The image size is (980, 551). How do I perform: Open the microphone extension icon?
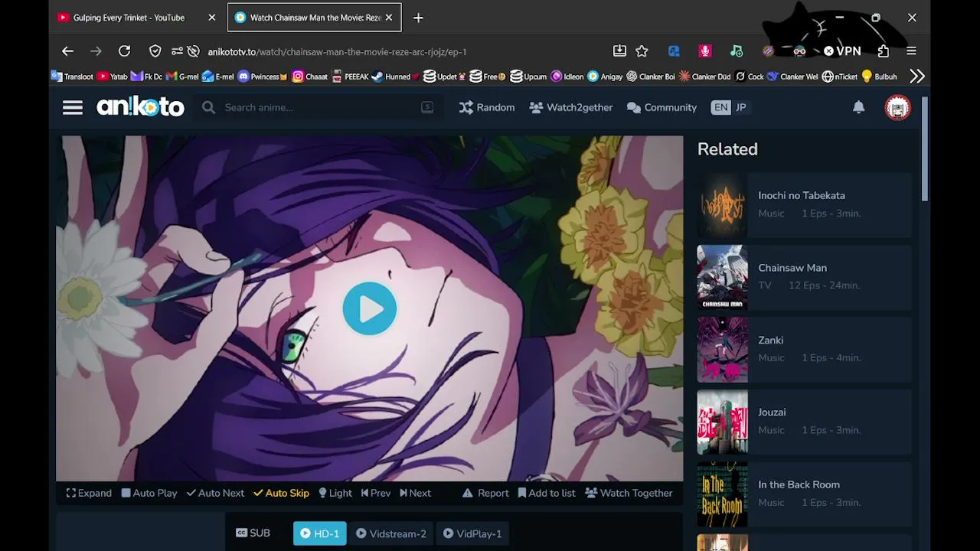pyautogui.click(x=705, y=51)
